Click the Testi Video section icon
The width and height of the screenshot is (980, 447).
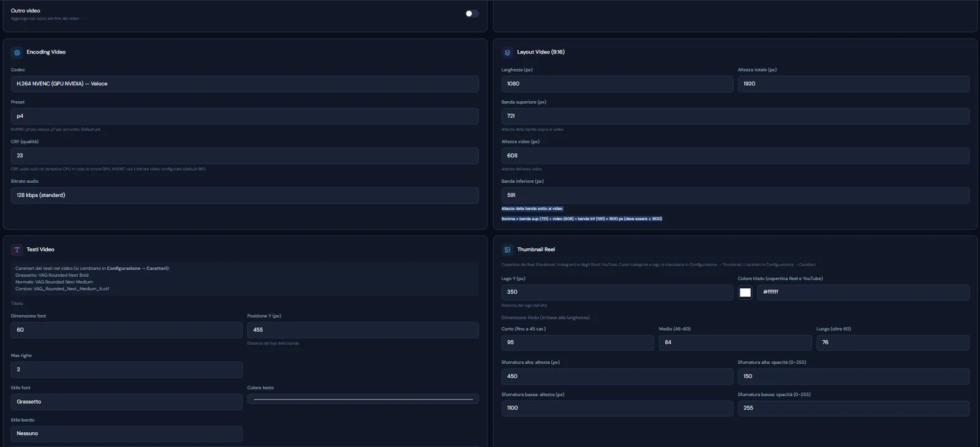click(17, 250)
